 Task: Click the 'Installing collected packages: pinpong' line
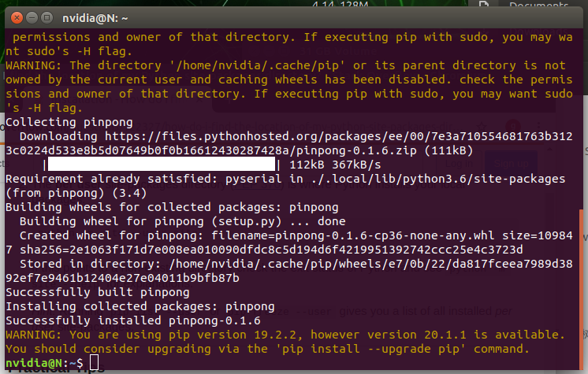(140, 306)
